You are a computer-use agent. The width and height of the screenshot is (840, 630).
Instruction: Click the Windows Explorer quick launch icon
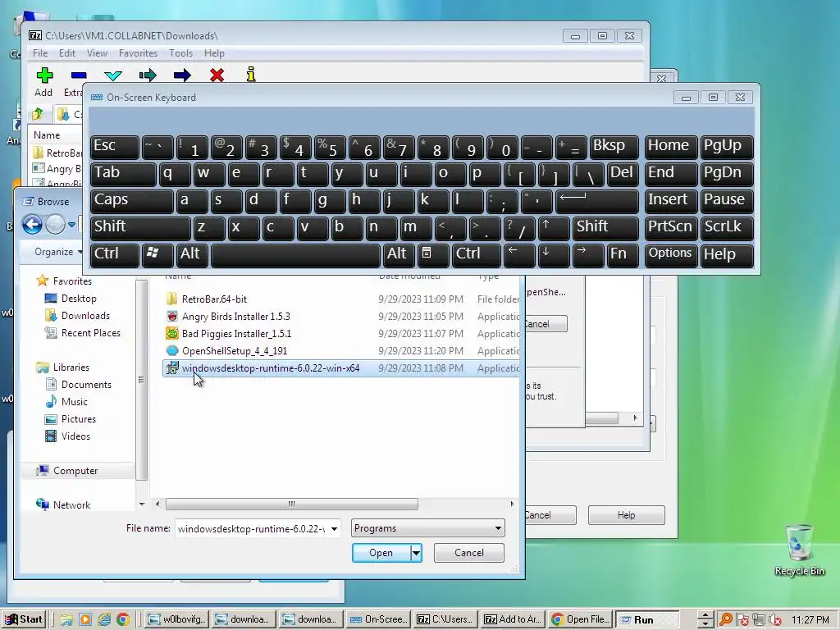point(66,619)
